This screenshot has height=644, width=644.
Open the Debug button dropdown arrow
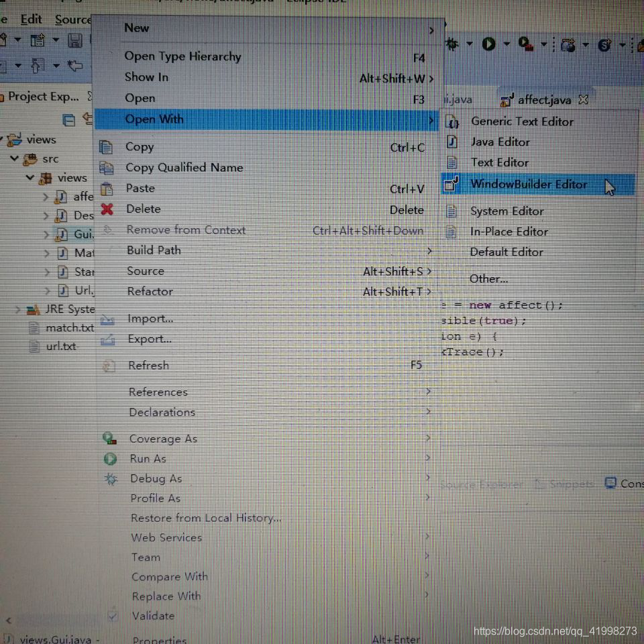[470, 44]
